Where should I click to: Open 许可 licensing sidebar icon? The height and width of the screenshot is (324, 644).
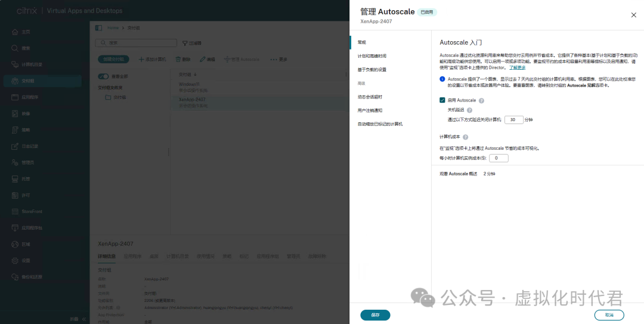(15, 195)
